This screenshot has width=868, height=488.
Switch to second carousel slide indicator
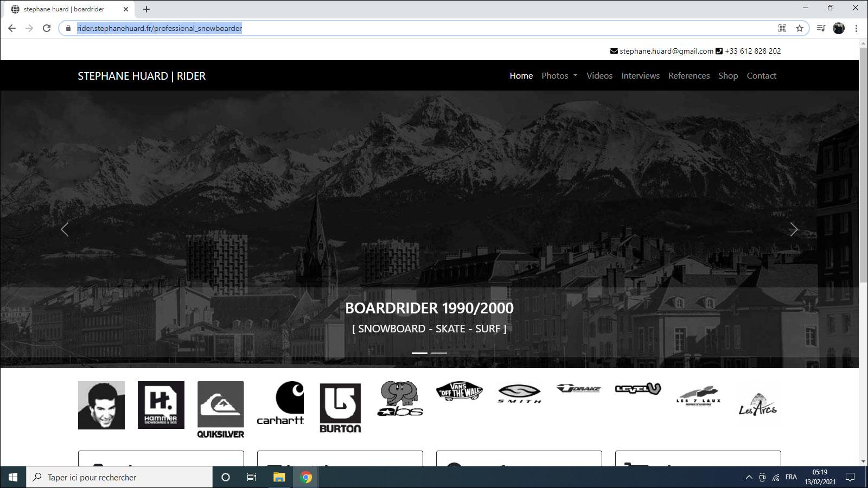[x=439, y=353]
